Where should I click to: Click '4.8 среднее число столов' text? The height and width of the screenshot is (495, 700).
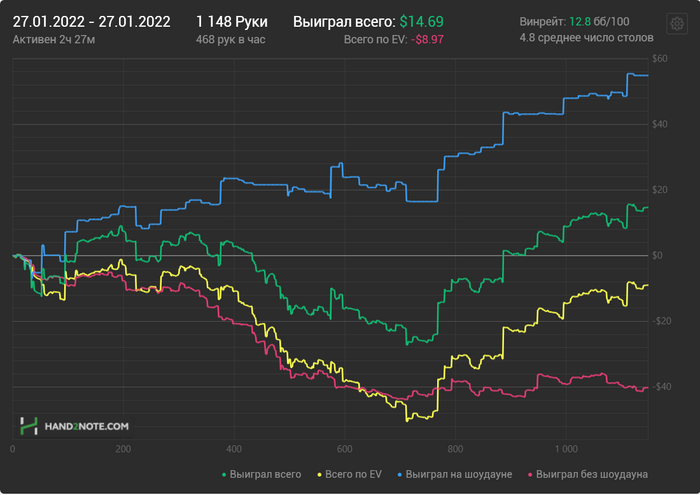[587, 38]
